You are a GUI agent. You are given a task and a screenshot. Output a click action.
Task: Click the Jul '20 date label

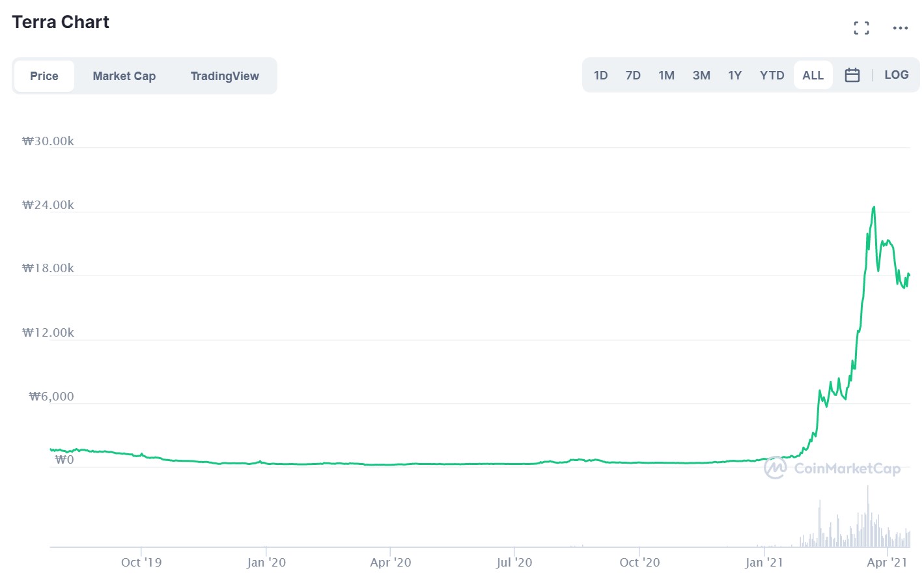514,562
